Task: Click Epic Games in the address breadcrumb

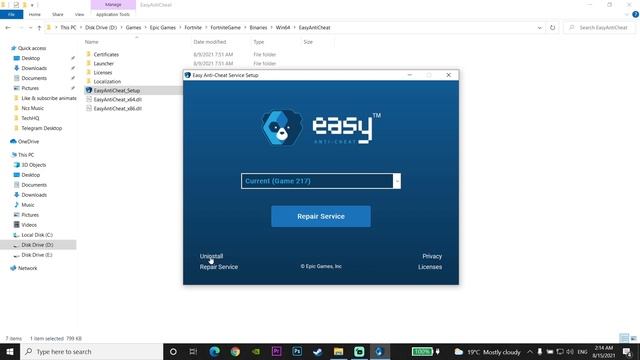Action: [162, 28]
